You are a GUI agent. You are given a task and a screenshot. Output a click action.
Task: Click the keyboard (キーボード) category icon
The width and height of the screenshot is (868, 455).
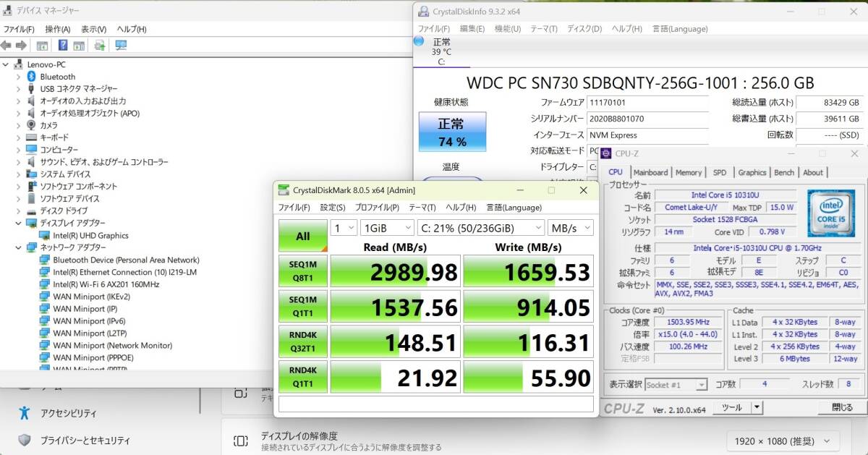(31, 137)
